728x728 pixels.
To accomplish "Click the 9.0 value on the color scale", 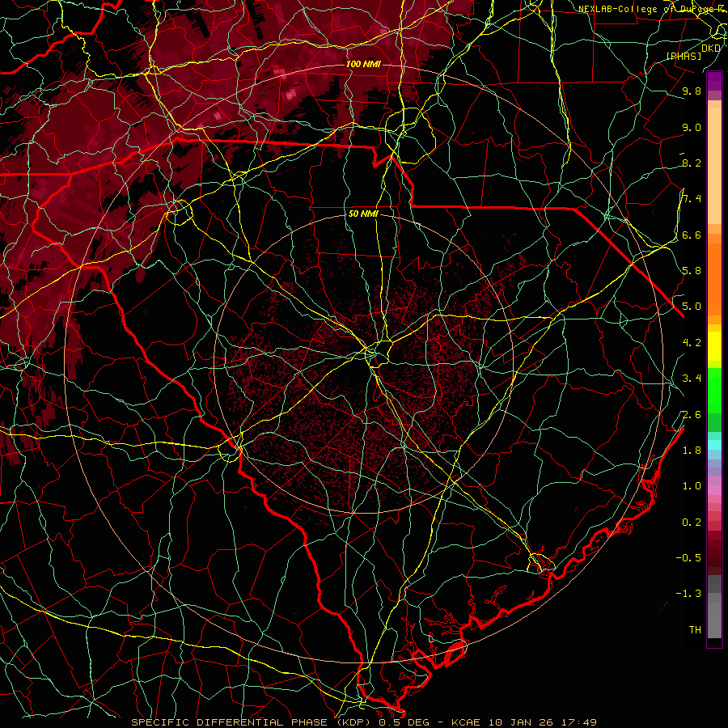I will click(692, 128).
